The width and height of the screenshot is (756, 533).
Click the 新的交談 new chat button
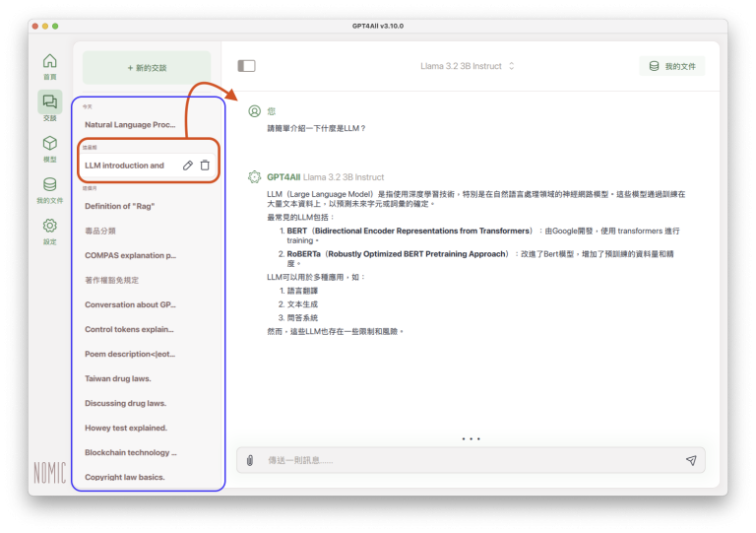[147, 68]
